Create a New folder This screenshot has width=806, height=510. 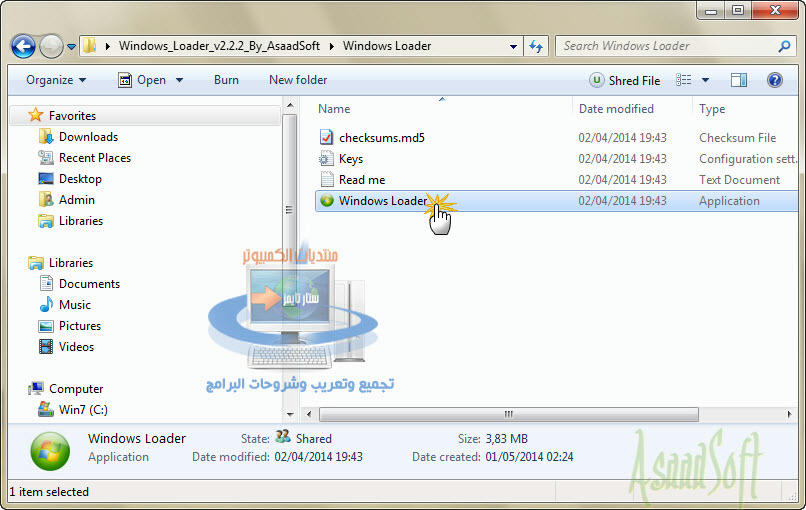[298, 80]
